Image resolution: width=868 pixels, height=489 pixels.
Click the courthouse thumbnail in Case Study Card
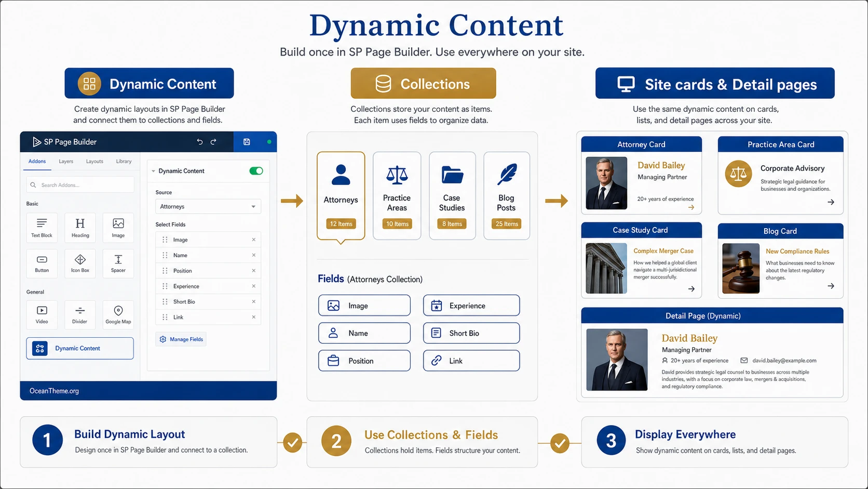tap(606, 268)
